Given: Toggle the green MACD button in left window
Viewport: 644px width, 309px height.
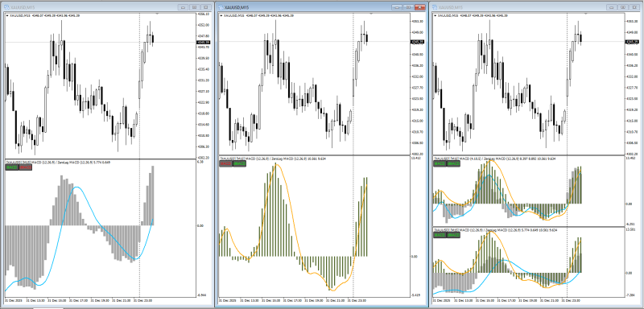Looking at the screenshot, I should (12, 167).
